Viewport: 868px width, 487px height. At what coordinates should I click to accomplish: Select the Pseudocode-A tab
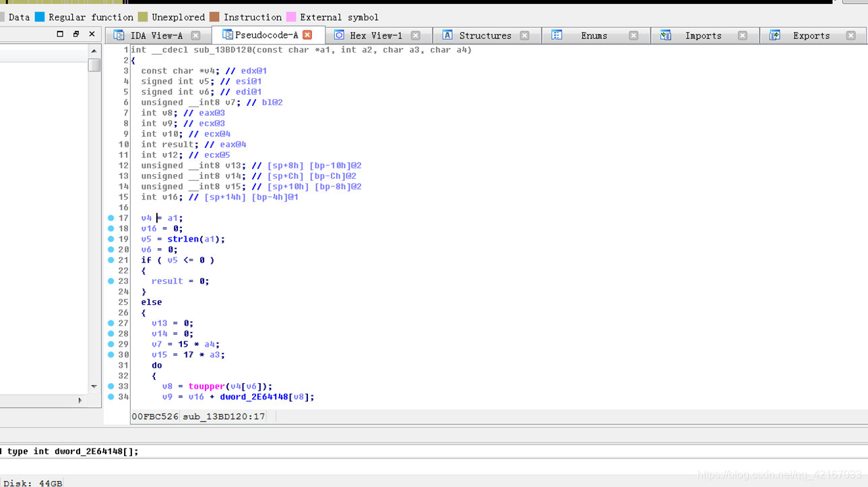[x=266, y=35]
